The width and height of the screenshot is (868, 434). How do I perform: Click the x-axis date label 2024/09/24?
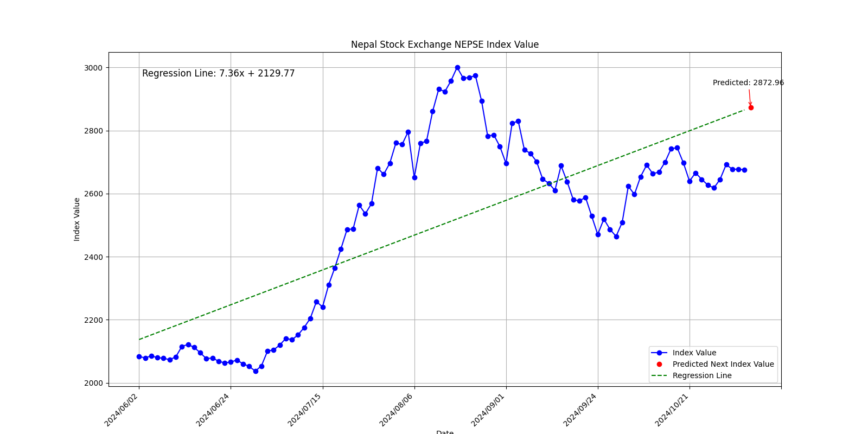click(x=580, y=410)
